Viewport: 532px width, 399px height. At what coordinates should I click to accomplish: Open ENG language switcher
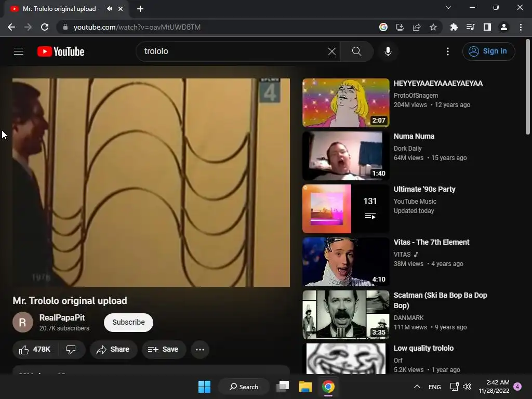[435, 387]
